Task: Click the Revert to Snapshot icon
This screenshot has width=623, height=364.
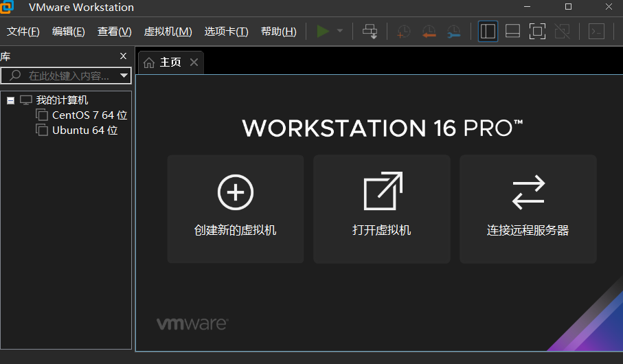Action: coord(429,32)
